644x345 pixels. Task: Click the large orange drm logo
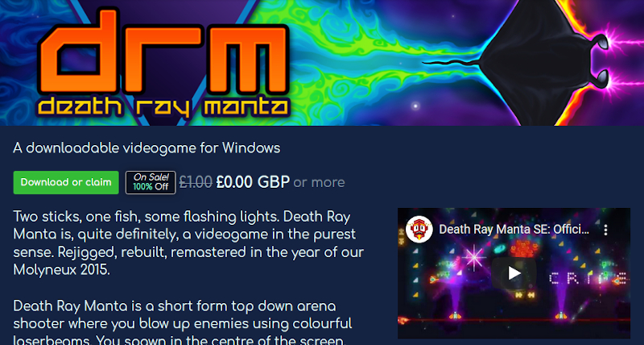tap(164, 52)
